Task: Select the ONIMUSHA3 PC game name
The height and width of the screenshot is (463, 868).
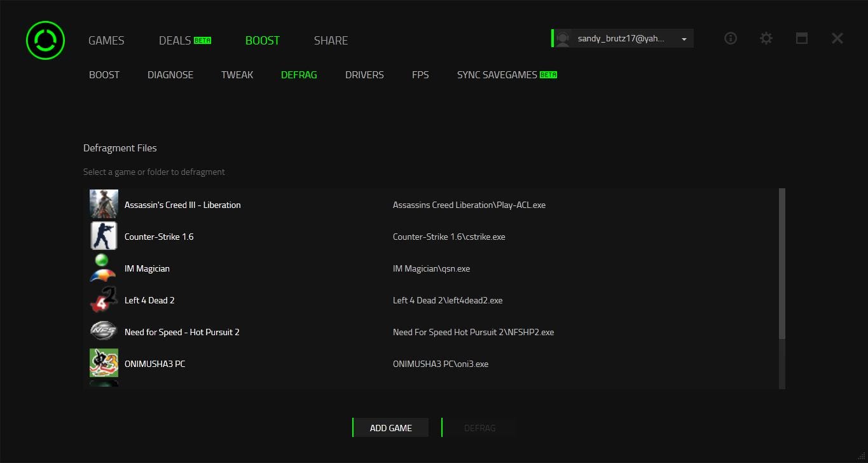Action: 155,364
